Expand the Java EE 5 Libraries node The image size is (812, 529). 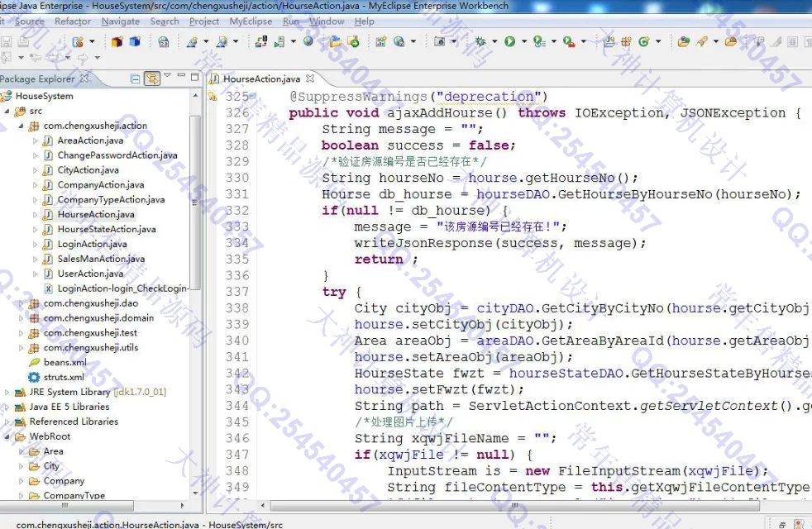click(7, 407)
